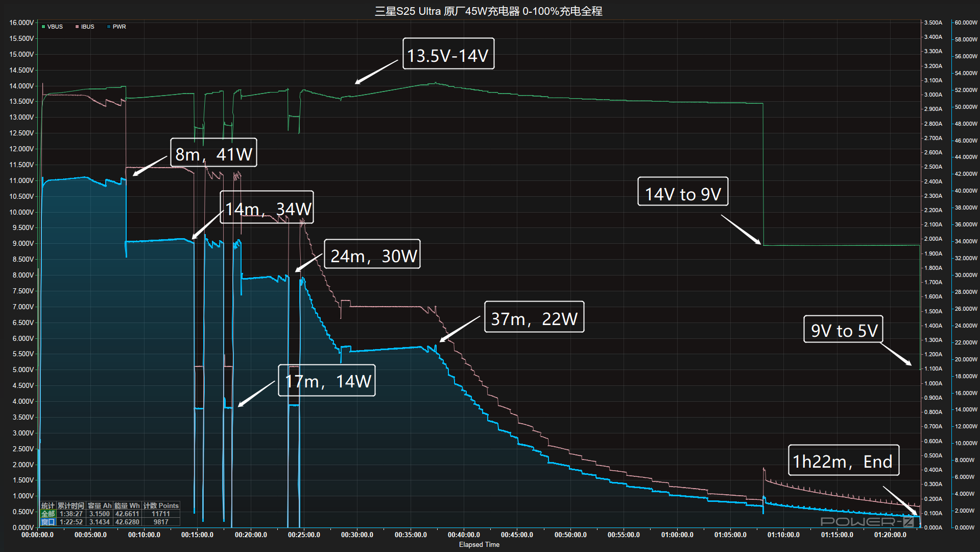This screenshot has width=980, height=552.
Task: Click the chart title 三星S25 Ultra 原厂45W充电器
Action: point(447,11)
